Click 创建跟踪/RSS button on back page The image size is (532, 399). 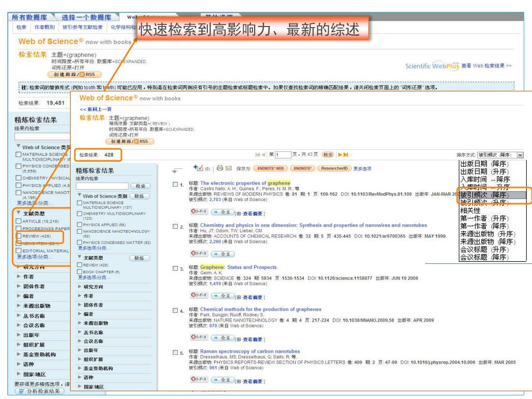[x=75, y=75]
